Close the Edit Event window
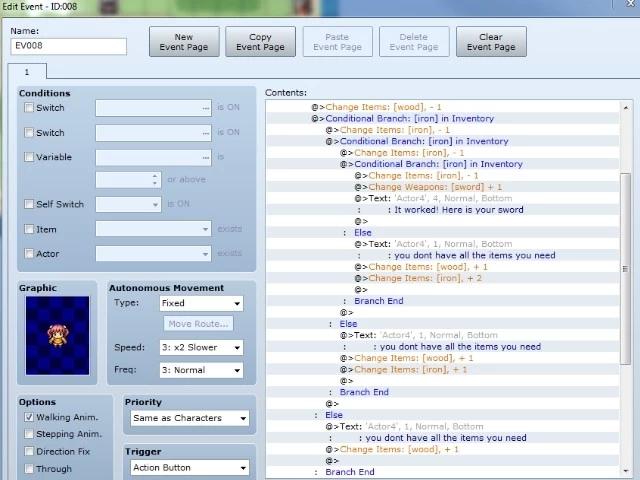Screen dimensions: 640x480 pos(630,4)
